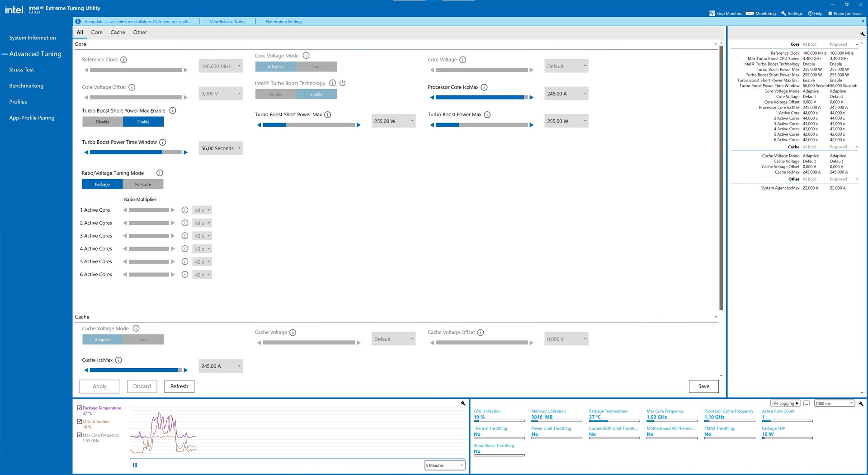The height and width of the screenshot is (475, 868).
Task: Open info for 1 Active Core ratio
Action: coord(185,210)
